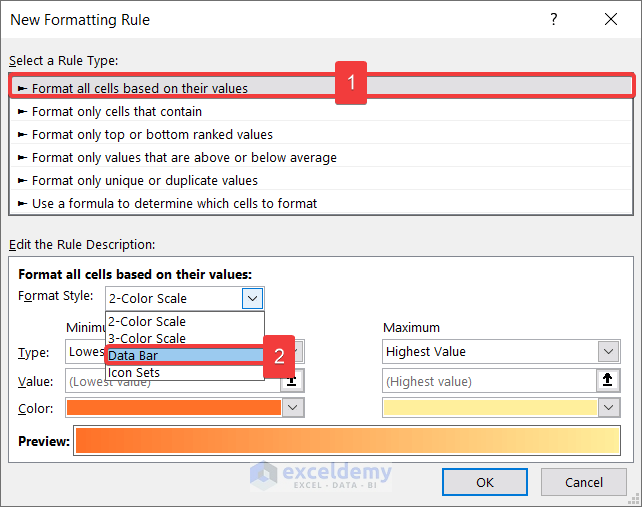Open the Minimum orange color dropdown
642x507 pixels.
point(293,408)
